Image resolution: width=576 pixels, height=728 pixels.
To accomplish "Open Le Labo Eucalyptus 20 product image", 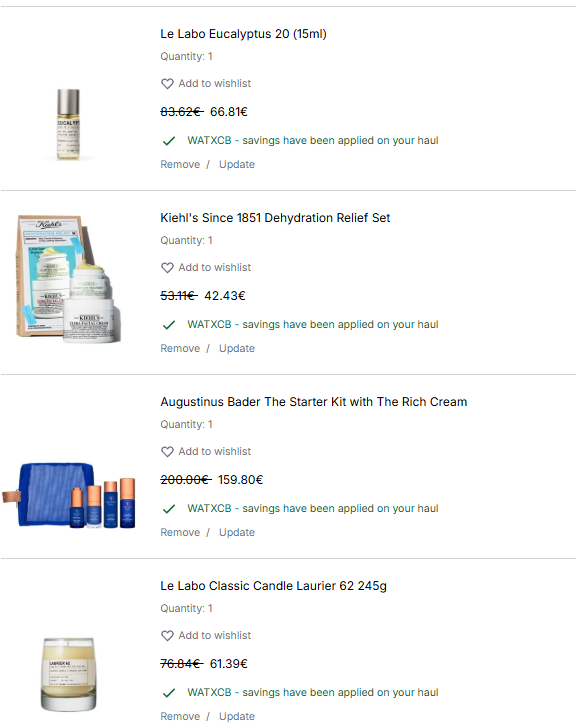I will pyautogui.click(x=68, y=124).
